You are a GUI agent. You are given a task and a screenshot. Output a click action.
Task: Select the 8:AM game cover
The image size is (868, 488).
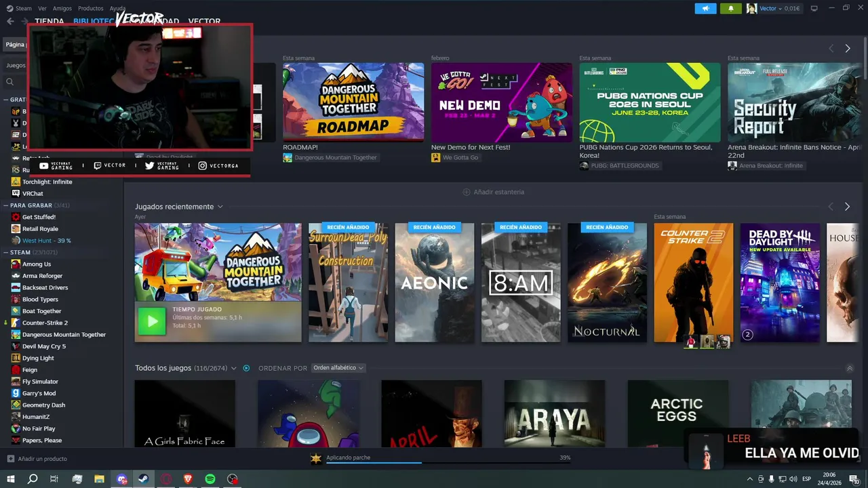coord(521,283)
